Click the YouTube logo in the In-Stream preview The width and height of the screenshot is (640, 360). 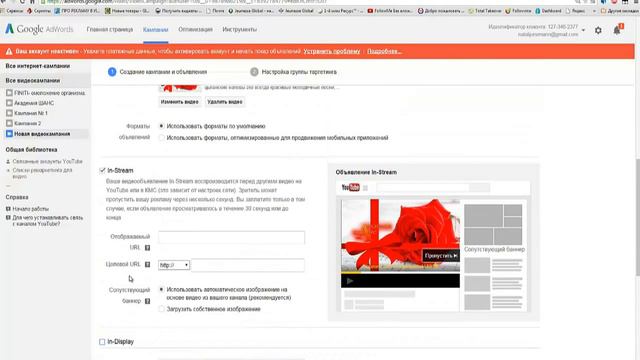tap(350, 188)
